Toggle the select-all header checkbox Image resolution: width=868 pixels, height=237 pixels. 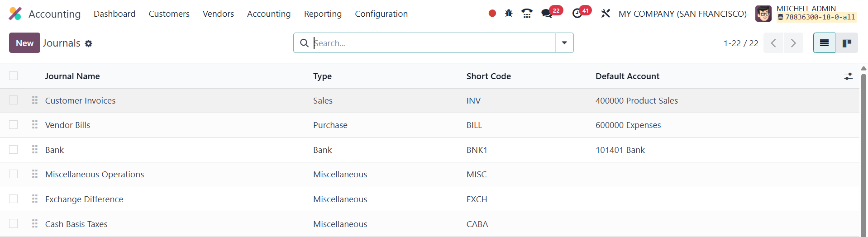click(14, 76)
